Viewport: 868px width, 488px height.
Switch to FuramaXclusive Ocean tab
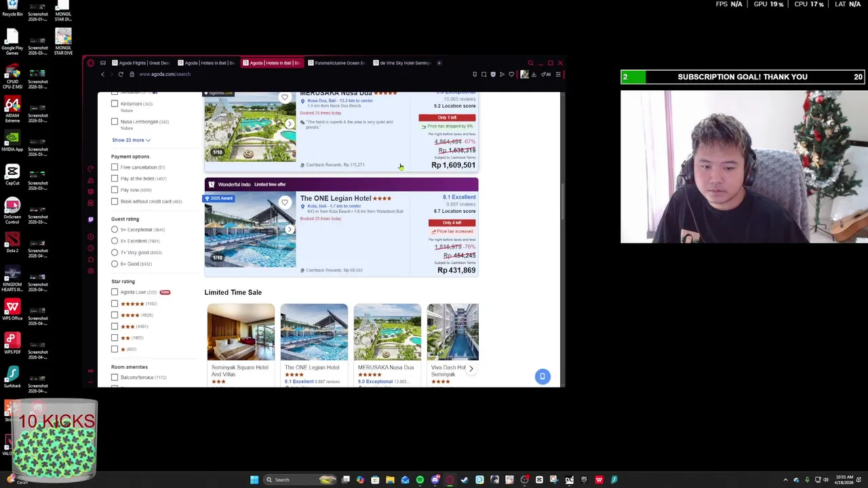[336, 63]
